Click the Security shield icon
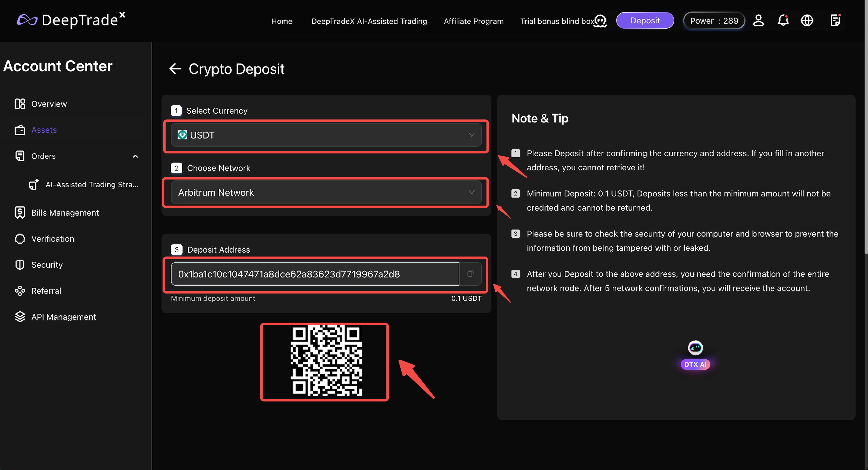Image resolution: width=868 pixels, height=470 pixels. coord(20,265)
